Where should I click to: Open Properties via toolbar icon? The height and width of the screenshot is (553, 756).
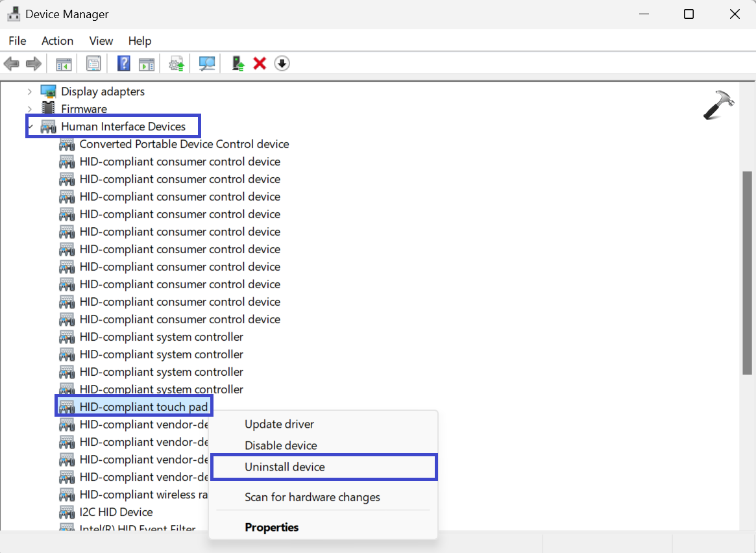click(94, 64)
